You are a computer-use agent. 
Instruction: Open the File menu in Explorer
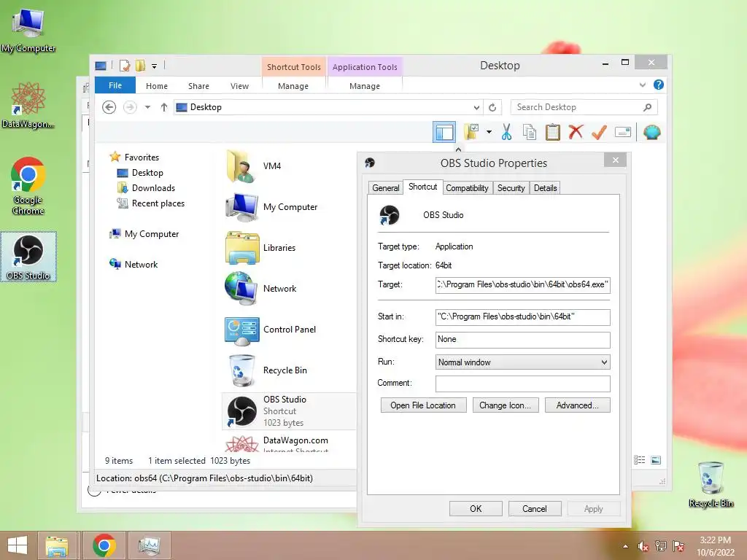(115, 85)
